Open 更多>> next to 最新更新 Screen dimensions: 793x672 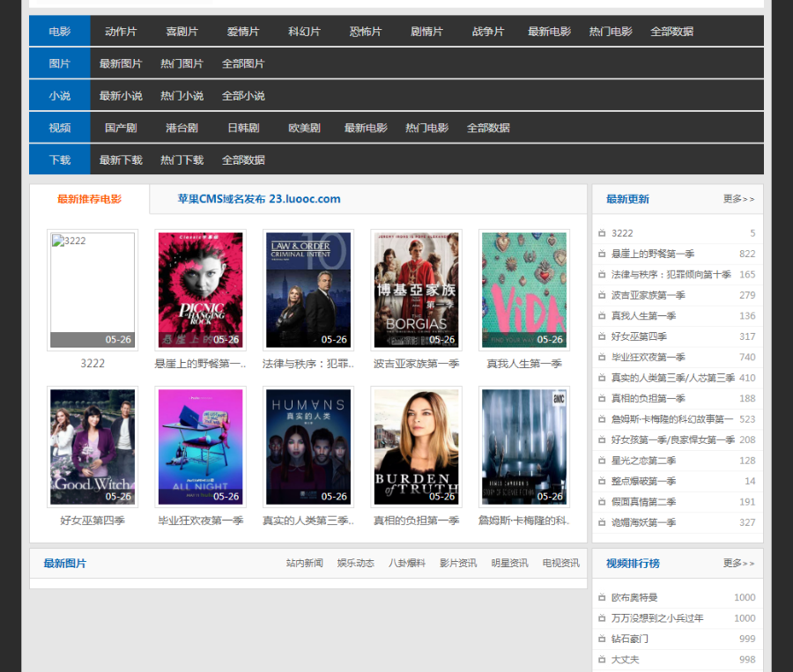click(x=738, y=199)
